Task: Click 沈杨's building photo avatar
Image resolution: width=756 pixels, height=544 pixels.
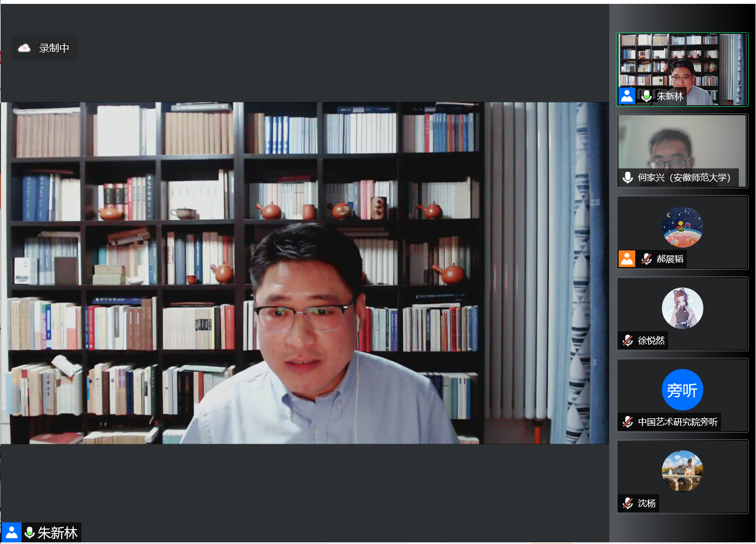Action: tap(682, 471)
